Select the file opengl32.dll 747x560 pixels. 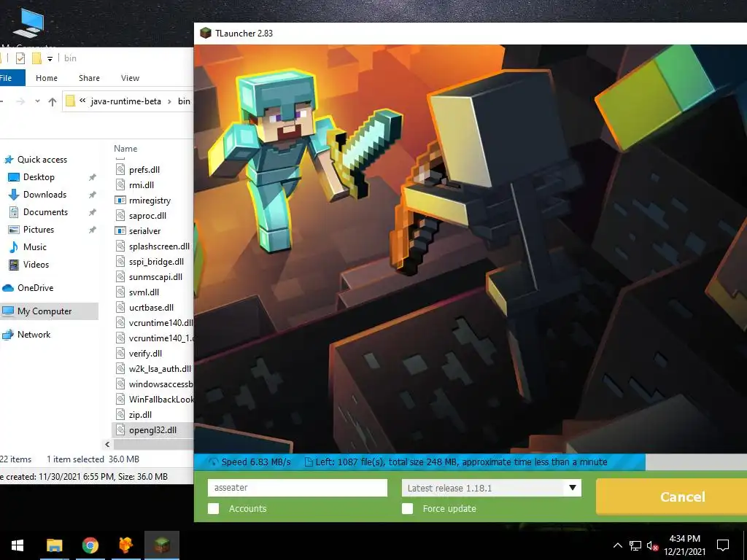coord(152,430)
